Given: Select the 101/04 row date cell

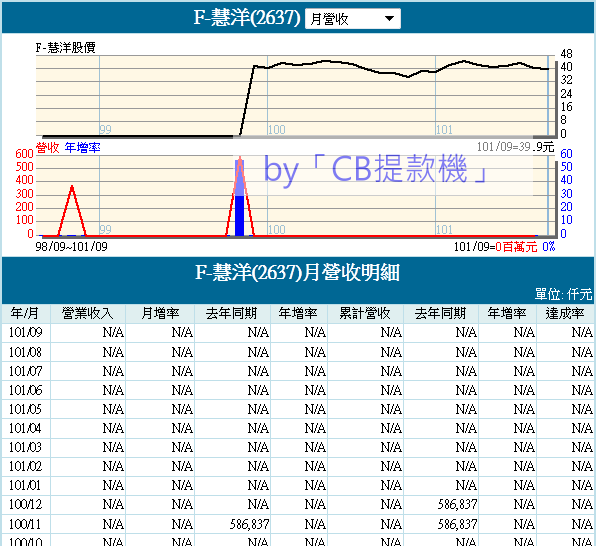Looking at the screenshot, I should pos(25,428).
